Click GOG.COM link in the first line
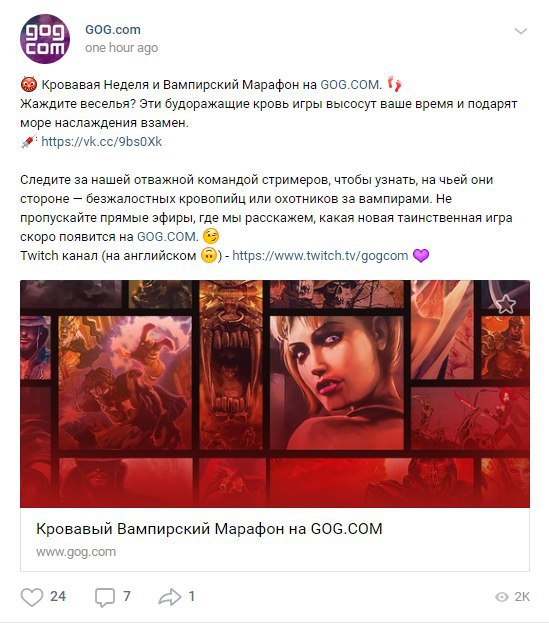Screen dimensions: 549x628 click(351, 85)
